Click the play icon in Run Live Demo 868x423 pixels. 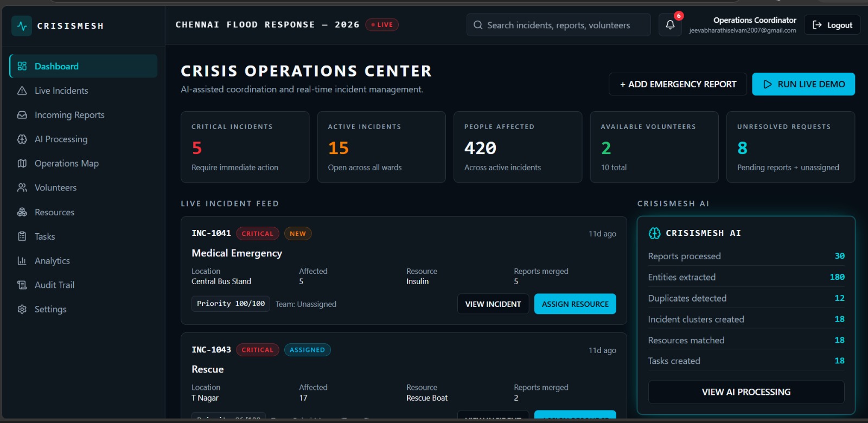coord(768,84)
